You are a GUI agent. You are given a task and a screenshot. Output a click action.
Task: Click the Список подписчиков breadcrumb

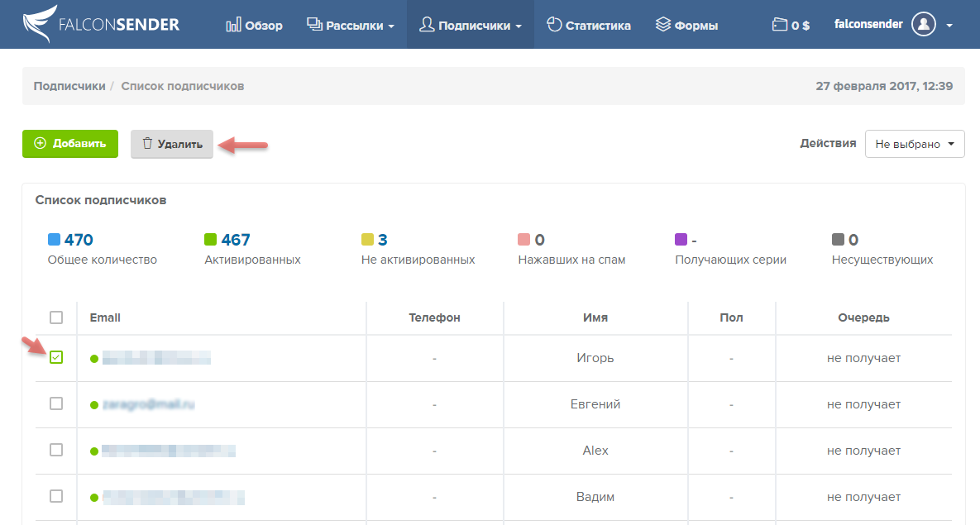click(183, 86)
